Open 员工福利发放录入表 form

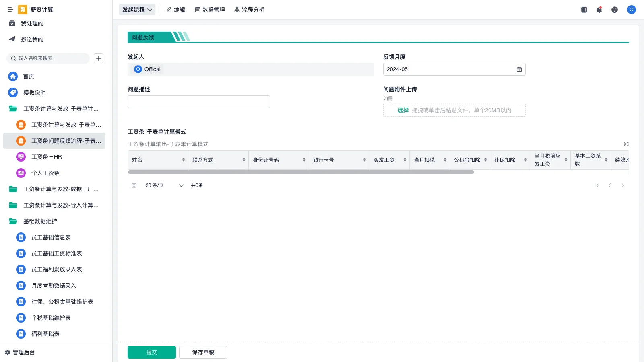click(x=54, y=269)
